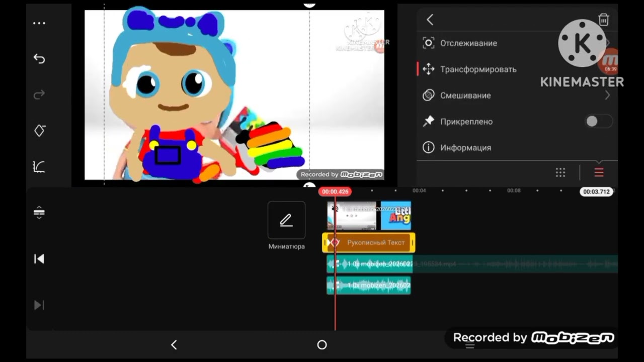Toggle the Прикреплено pin switch

pos(599,121)
